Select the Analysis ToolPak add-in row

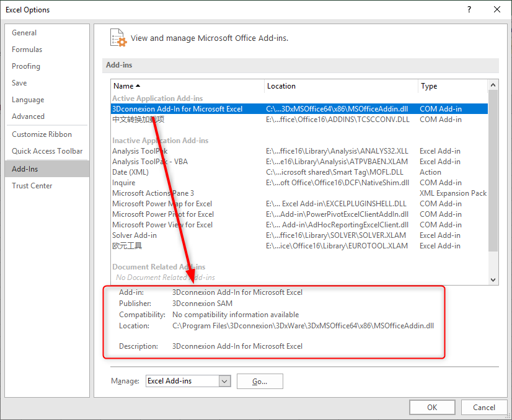[299, 151]
